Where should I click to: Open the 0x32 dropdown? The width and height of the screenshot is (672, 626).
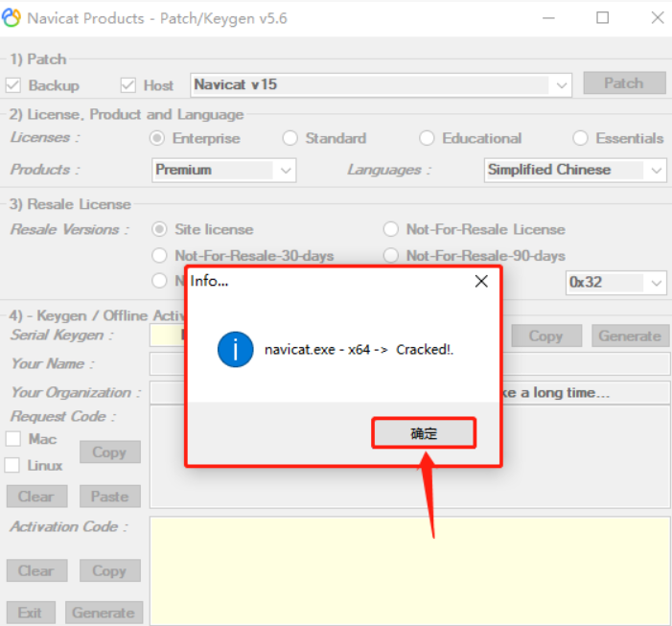tap(615, 283)
